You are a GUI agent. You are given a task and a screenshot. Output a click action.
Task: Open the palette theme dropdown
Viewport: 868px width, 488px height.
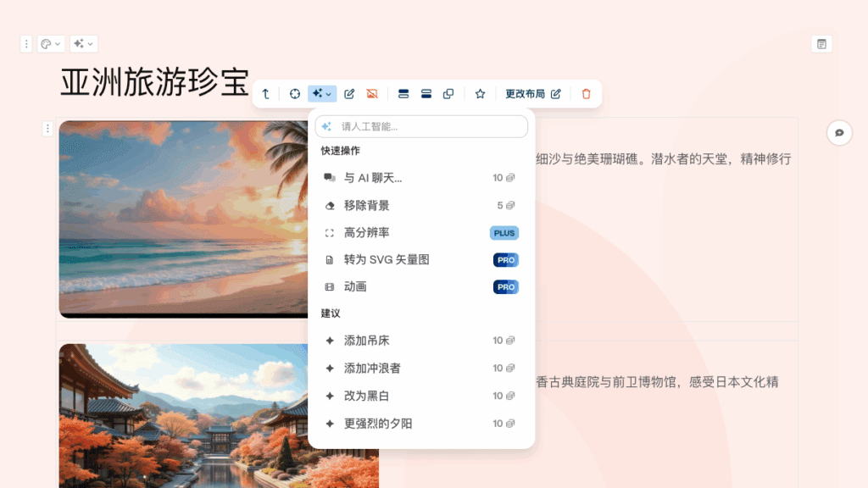(51, 44)
